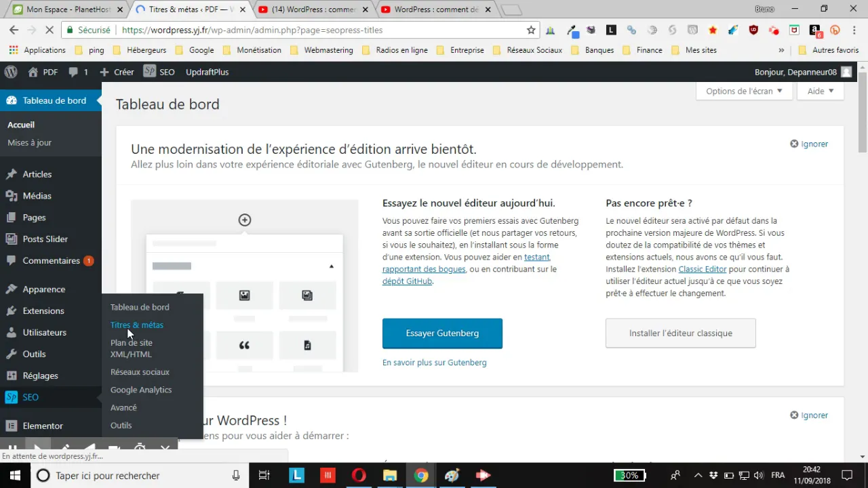Open the UpdraftPlus admin bar menu
The image size is (868, 488).
[207, 72]
